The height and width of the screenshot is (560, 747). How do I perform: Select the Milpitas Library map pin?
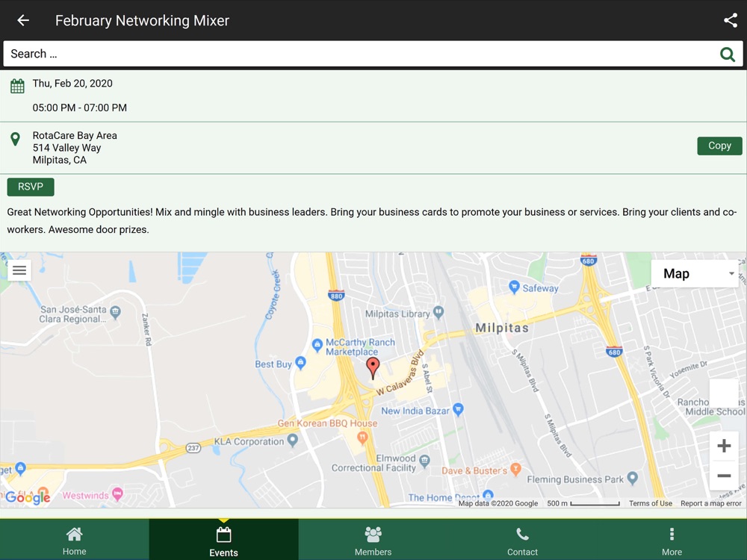(x=438, y=313)
